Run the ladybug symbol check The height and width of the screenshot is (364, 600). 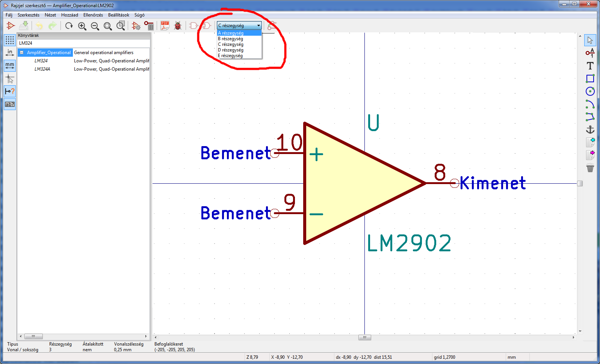(x=178, y=26)
